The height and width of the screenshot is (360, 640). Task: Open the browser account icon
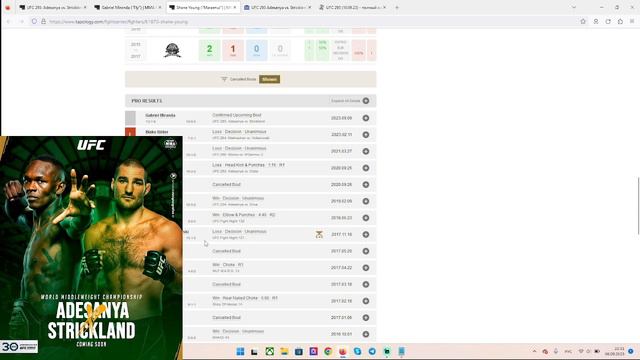596,22
